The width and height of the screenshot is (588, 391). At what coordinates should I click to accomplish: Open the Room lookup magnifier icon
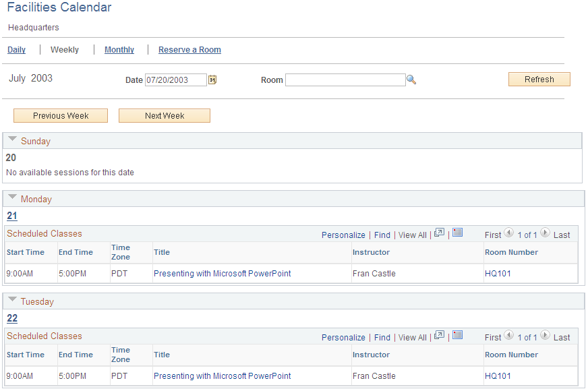(411, 80)
